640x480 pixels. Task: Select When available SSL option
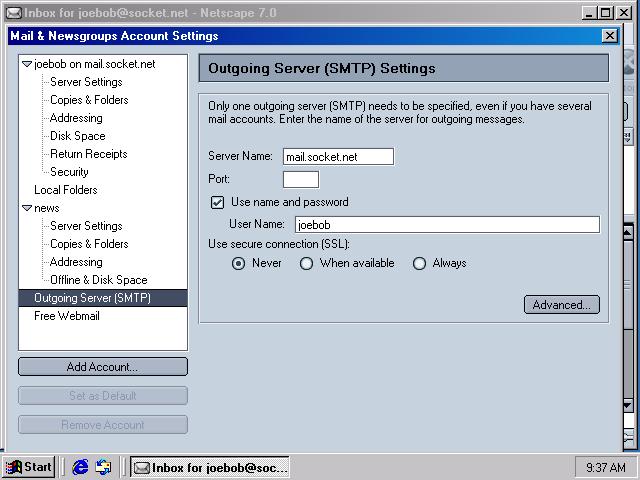point(306,264)
